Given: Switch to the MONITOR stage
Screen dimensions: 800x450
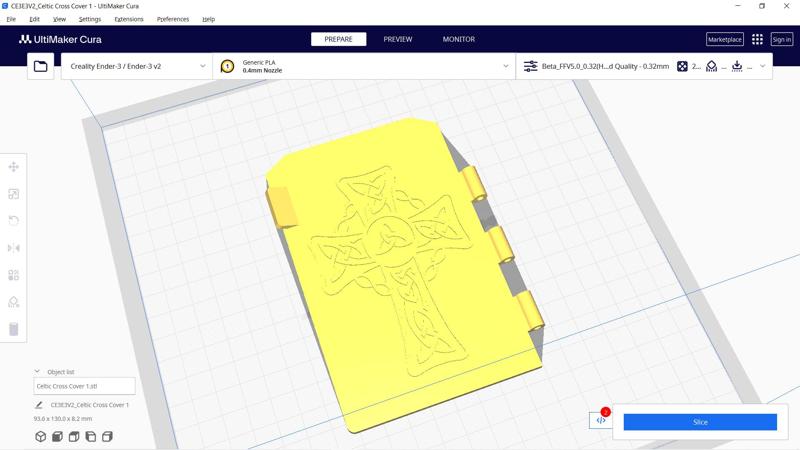Looking at the screenshot, I should (x=459, y=39).
